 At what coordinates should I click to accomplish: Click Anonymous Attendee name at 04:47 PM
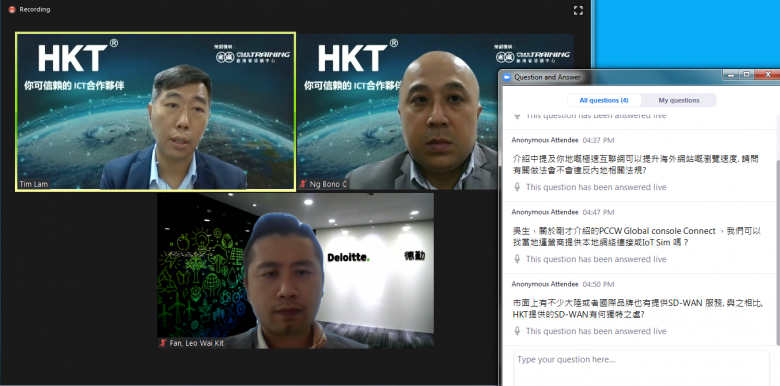click(545, 212)
